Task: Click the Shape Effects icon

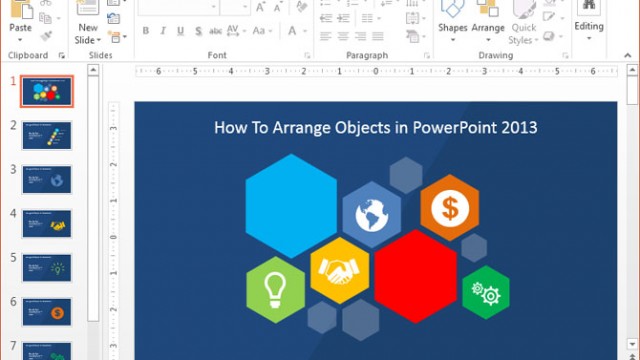Action: pos(549,36)
